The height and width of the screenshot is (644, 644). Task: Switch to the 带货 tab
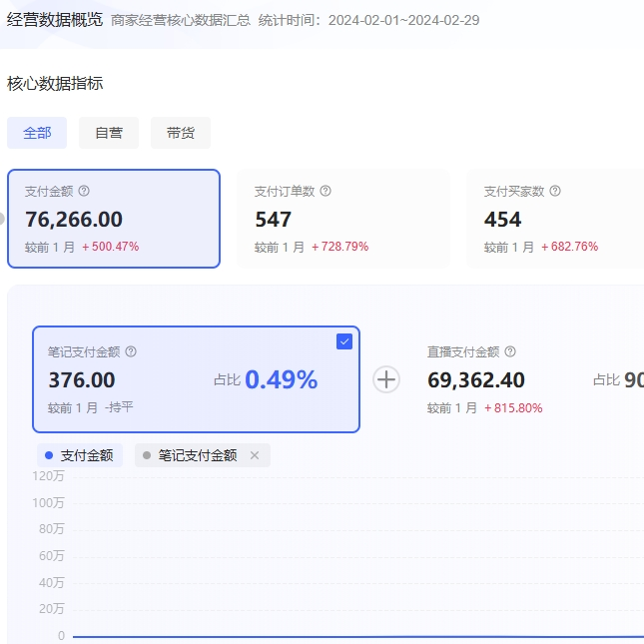coord(181,133)
